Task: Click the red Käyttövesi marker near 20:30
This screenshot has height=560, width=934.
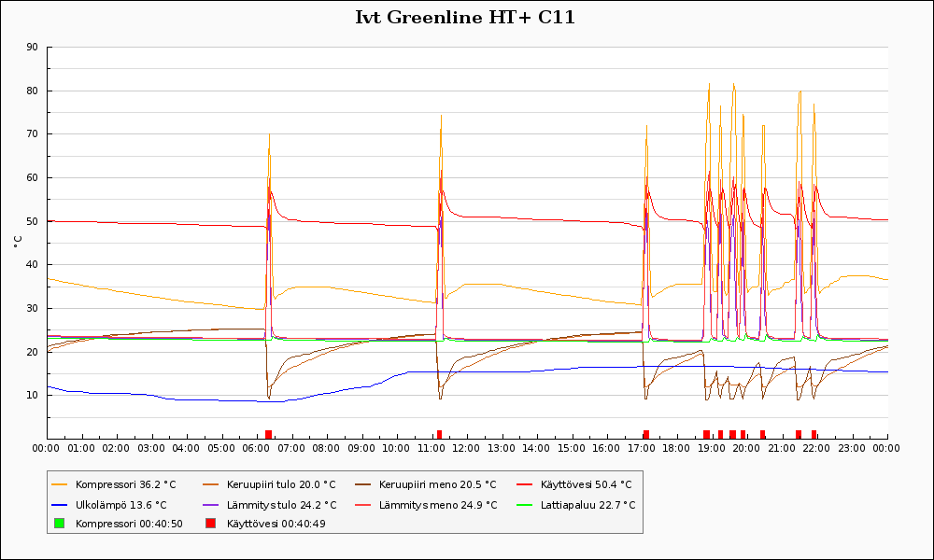Action: coord(762,434)
